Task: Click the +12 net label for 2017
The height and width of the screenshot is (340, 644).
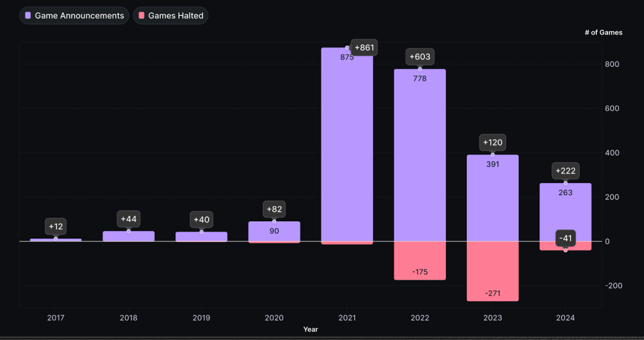Action: pos(56,227)
